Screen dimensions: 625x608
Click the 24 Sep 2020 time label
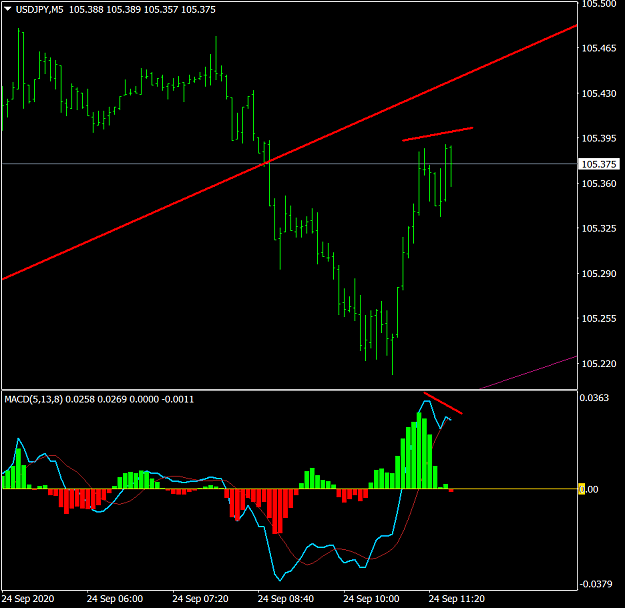(28, 599)
